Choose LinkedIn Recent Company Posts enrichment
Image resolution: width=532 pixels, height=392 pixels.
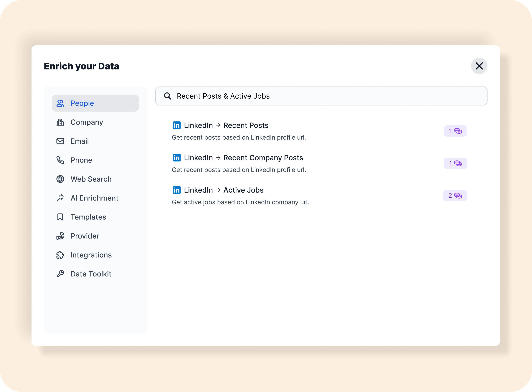pyautogui.click(x=263, y=158)
